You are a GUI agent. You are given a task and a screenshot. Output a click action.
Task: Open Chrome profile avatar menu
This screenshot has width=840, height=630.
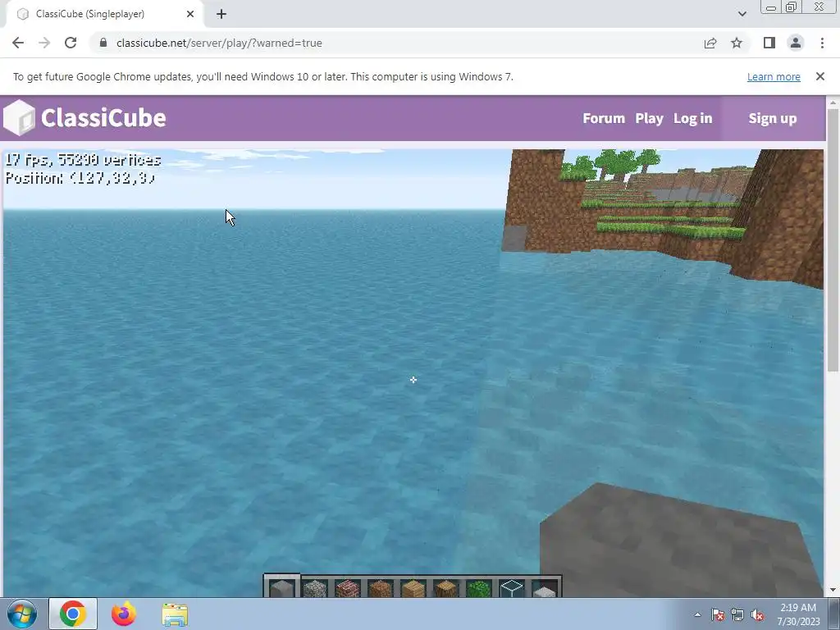pos(796,43)
